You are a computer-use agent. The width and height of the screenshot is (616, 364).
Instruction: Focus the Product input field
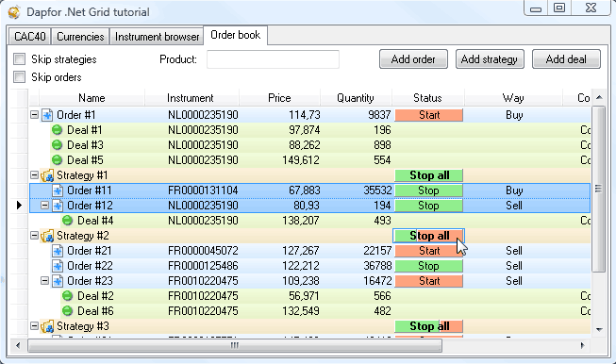point(273,59)
